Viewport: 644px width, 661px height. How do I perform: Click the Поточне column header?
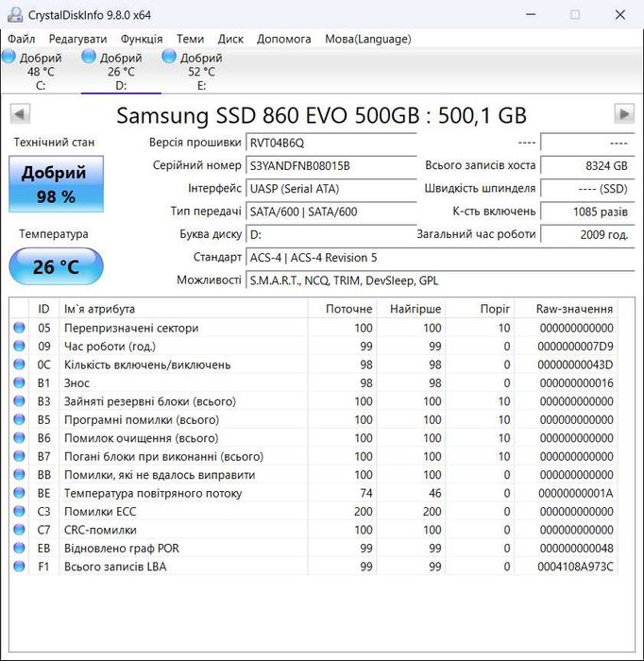(x=342, y=309)
